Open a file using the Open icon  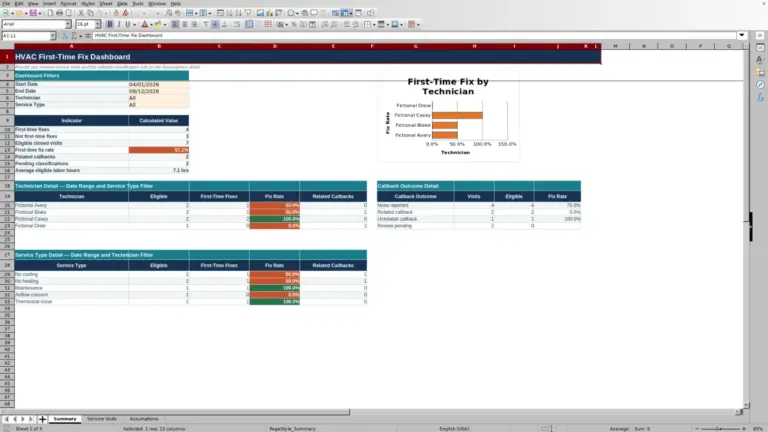[x=19, y=13]
